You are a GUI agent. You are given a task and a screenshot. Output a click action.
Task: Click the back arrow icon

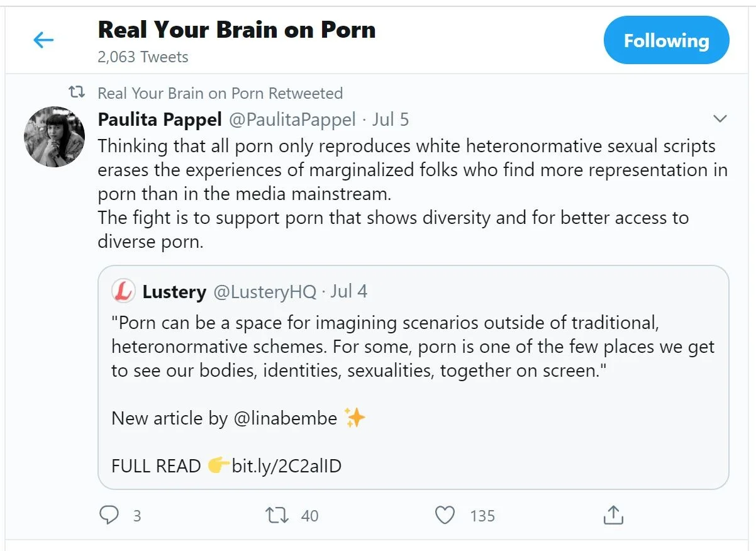coord(43,41)
